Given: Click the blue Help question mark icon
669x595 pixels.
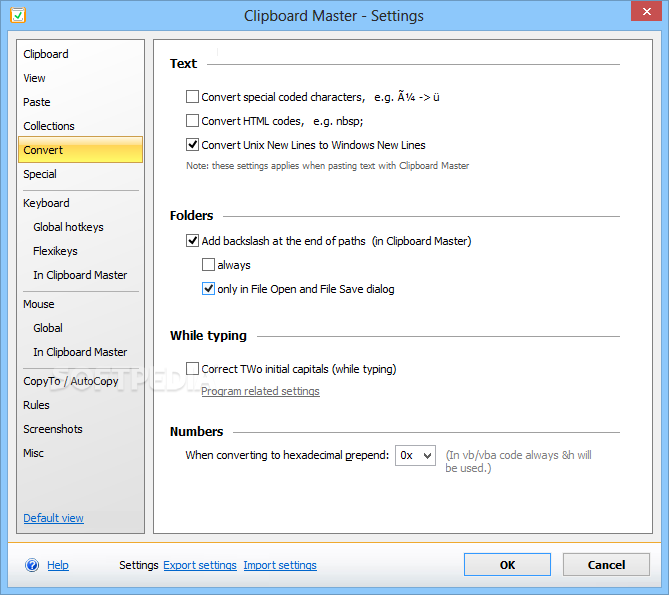Looking at the screenshot, I should point(32,565).
